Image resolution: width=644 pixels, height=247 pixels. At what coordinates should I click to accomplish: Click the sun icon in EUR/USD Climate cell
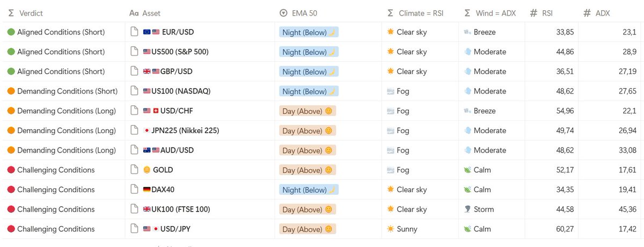pyautogui.click(x=391, y=32)
